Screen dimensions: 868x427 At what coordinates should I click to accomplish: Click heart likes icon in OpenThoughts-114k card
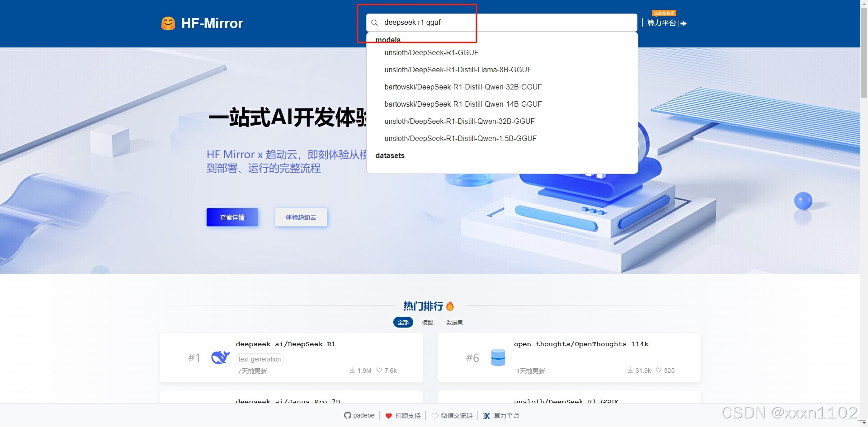click(x=659, y=370)
